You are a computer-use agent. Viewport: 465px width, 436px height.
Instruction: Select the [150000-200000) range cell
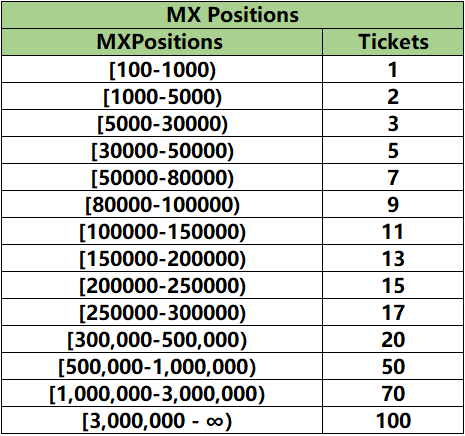click(162, 258)
